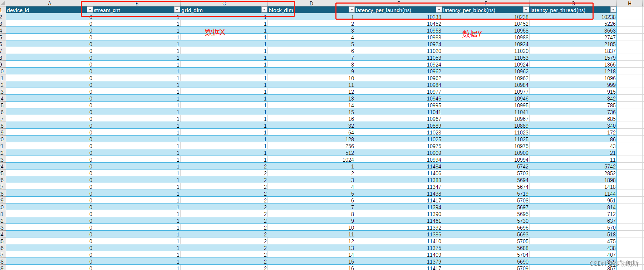Select block_dim cell with value 128
Screen dimensions: 644x270
tap(311, 139)
